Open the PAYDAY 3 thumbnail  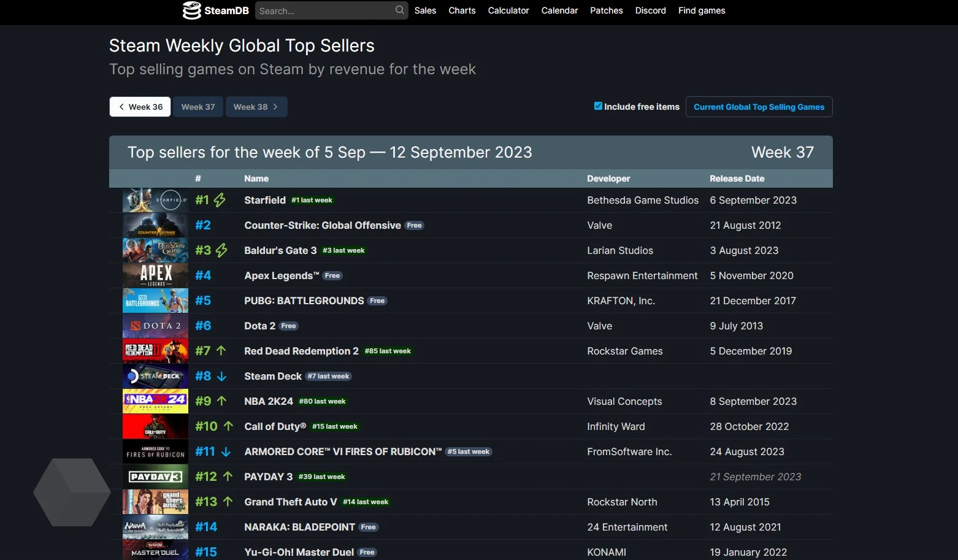point(155,477)
